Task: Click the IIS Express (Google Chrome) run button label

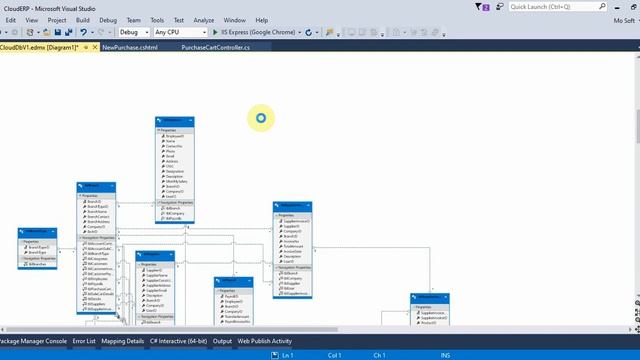Action: 258,32
